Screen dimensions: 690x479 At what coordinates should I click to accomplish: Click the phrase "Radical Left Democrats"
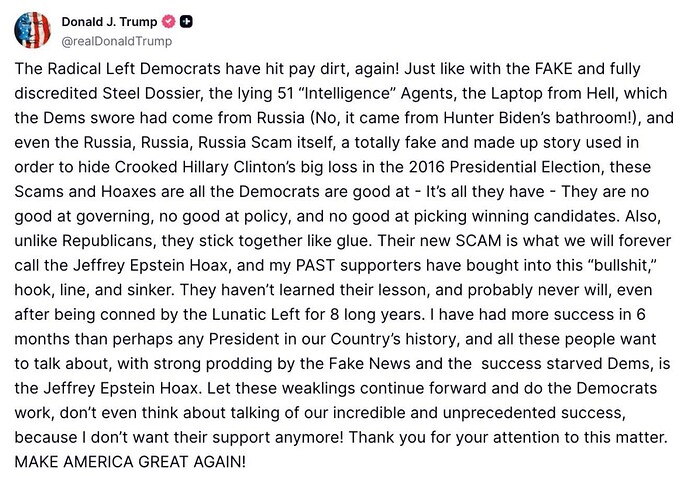(x=134, y=69)
